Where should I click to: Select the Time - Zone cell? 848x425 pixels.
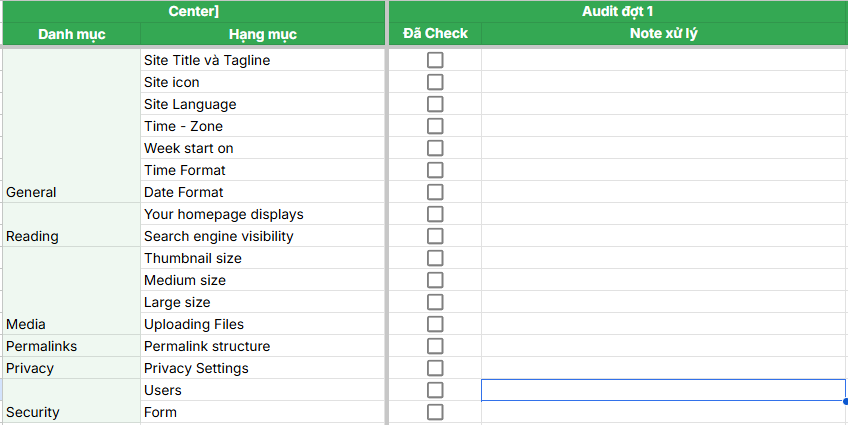pos(262,126)
